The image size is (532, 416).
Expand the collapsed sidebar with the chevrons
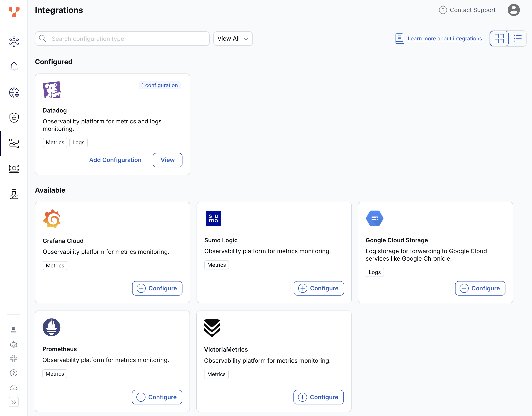14,402
